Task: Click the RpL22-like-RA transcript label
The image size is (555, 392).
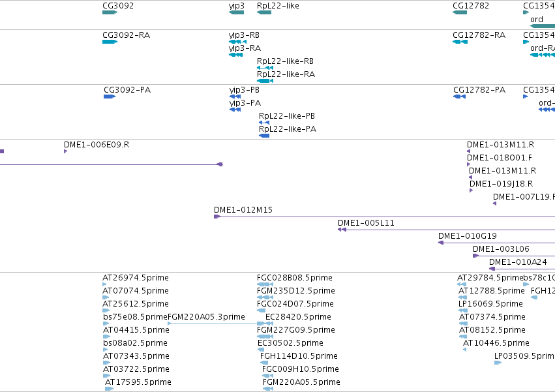Action: [x=286, y=74]
